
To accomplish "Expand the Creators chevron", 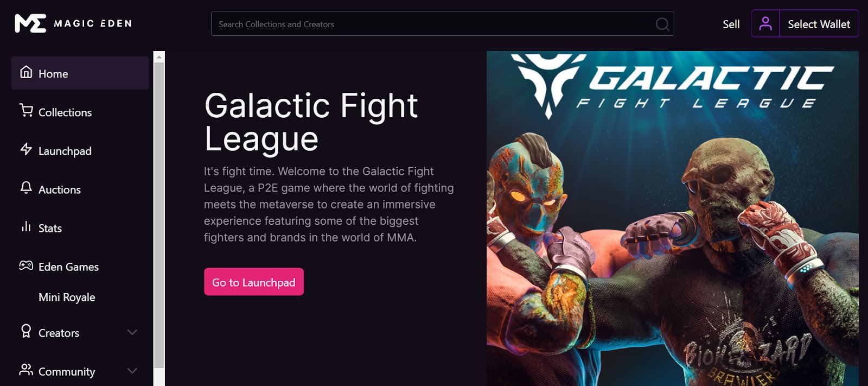I will pyautogui.click(x=132, y=332).
